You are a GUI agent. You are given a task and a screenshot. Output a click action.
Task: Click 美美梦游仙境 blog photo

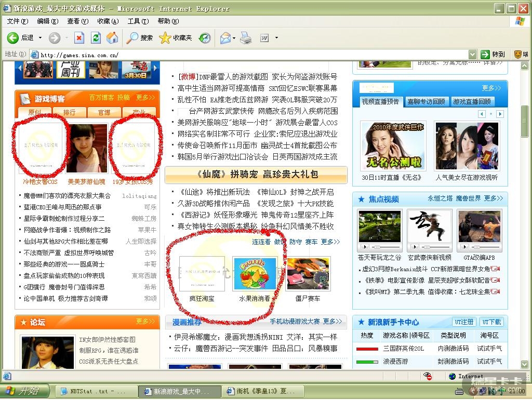click(87, 148)
